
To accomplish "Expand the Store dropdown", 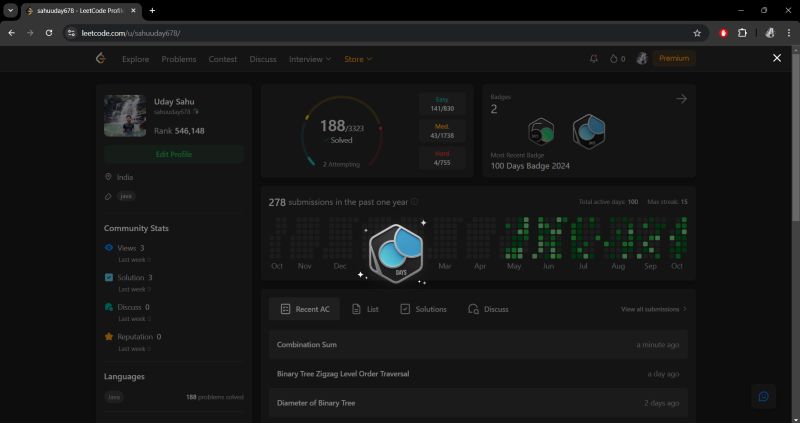I will pos(358,59).
